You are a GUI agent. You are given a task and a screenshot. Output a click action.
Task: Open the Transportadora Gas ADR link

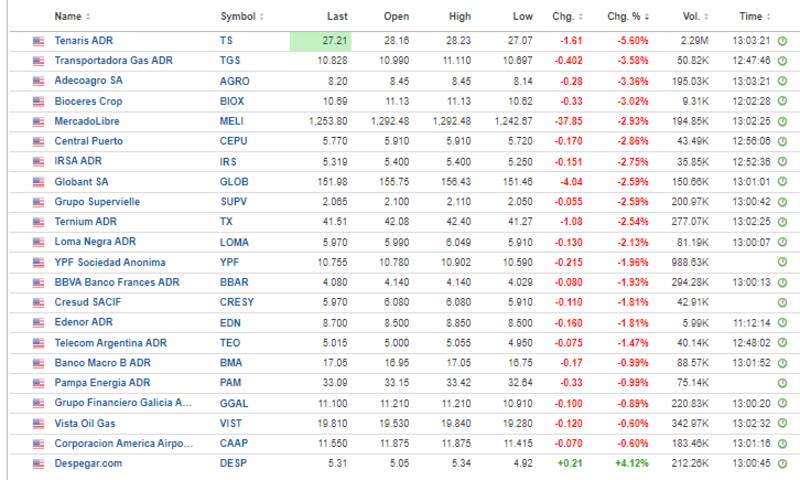[113, 61]
